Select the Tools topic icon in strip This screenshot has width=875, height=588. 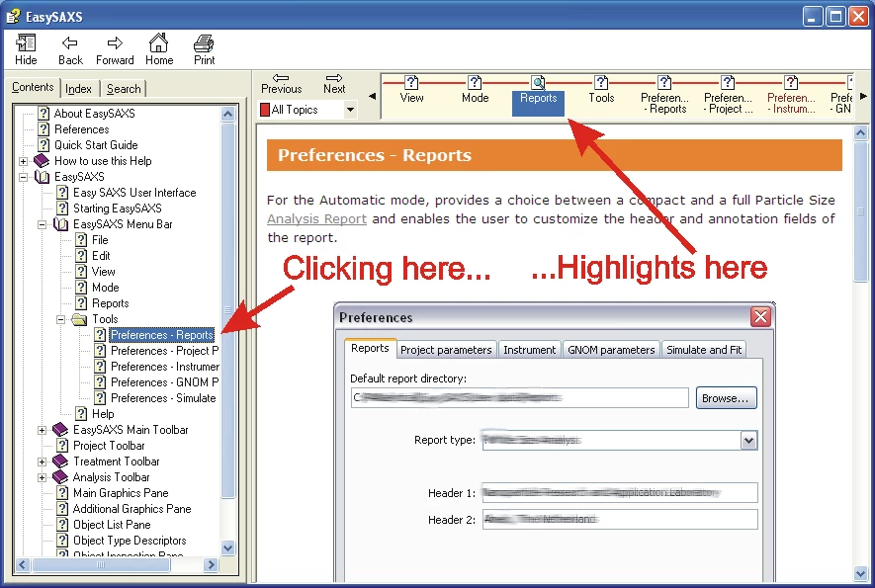coord(601,90)
